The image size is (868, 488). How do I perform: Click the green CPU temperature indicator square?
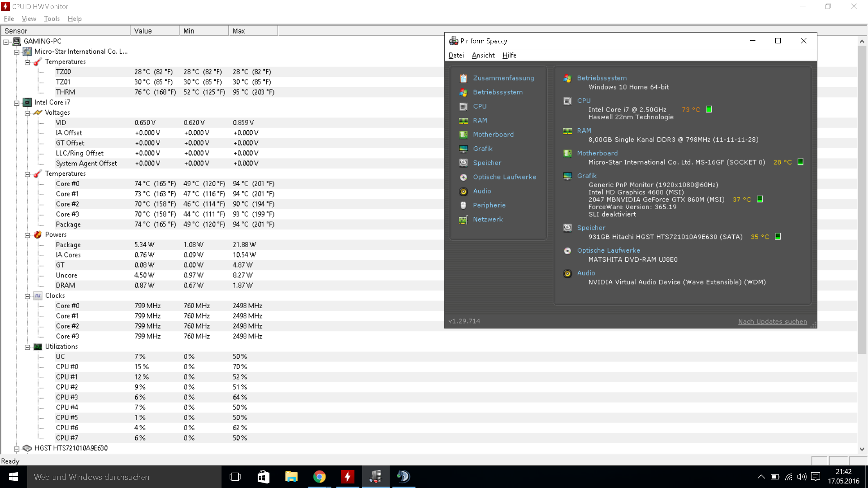709,109
